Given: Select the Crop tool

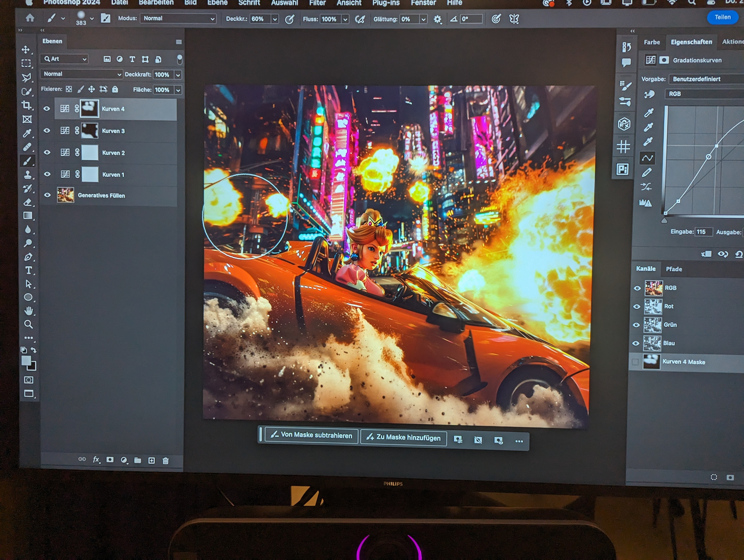Looking at the screenshot, I should [26, 105].
